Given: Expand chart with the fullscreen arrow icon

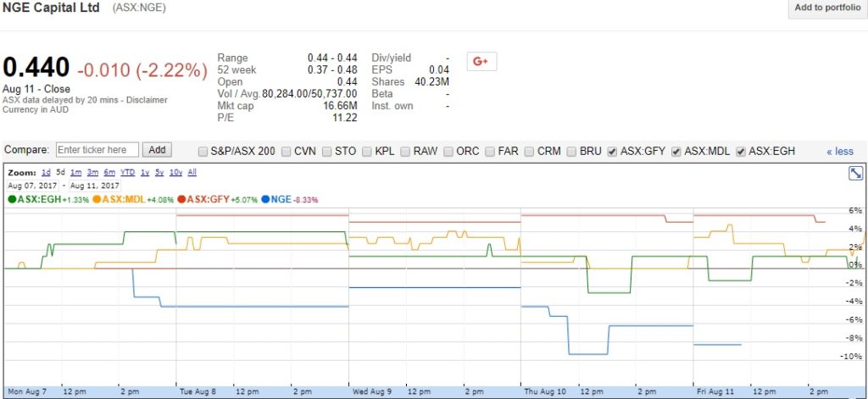Looking at the screenshot, I should [855, 173].
